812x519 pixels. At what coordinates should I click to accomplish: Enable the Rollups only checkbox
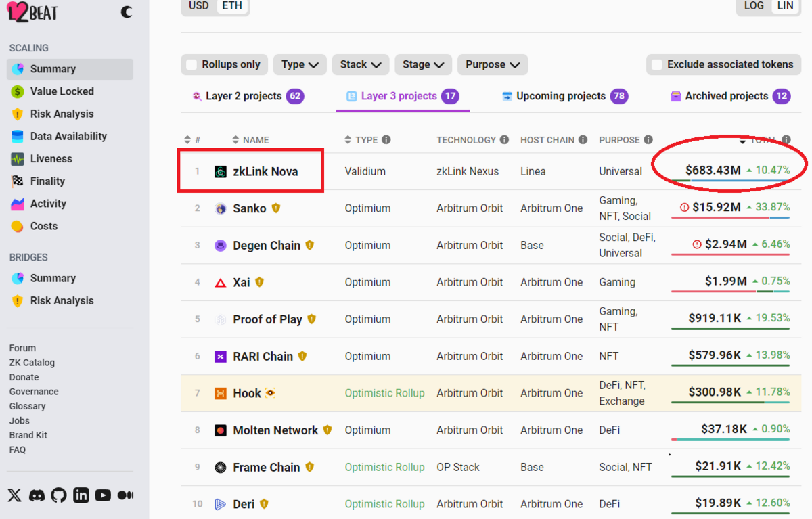point(191,64)
